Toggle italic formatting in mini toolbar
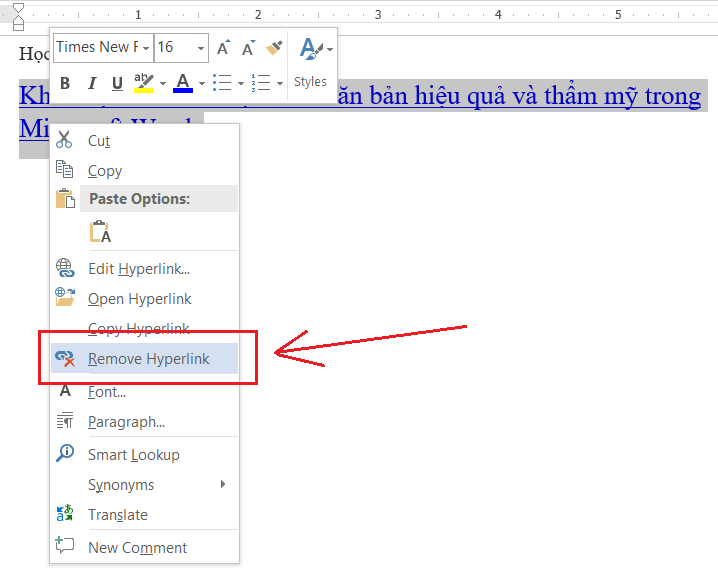Screen dimensions: 718x574 (x=91, y=83)
